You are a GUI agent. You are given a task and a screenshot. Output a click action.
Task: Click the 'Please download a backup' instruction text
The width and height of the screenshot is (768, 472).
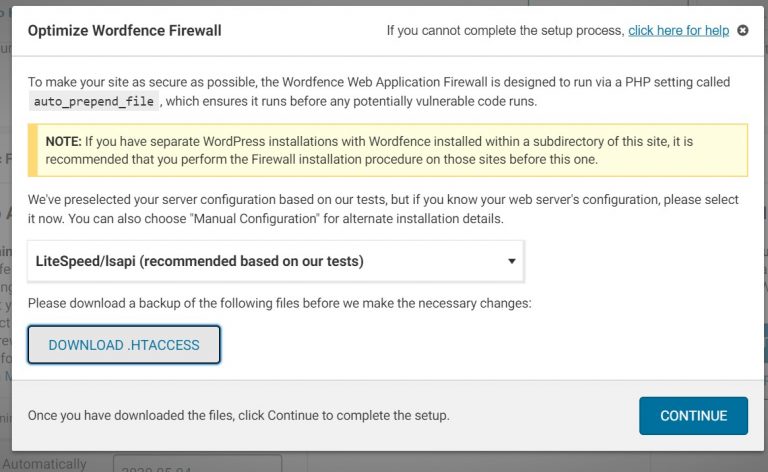279,304
